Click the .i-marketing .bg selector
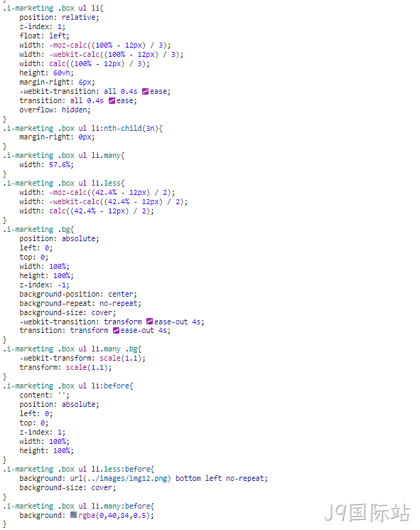The height and width of the screenshot is (530, 420). point(36,230)
